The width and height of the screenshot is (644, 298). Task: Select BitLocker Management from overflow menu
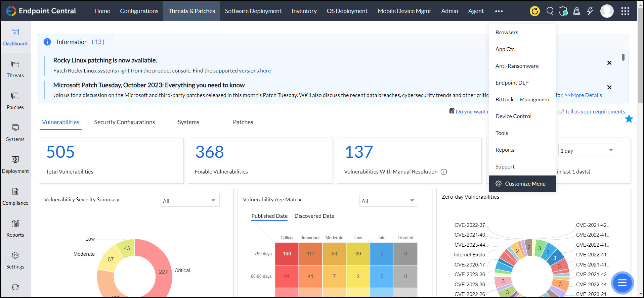(x=523, y=99)
